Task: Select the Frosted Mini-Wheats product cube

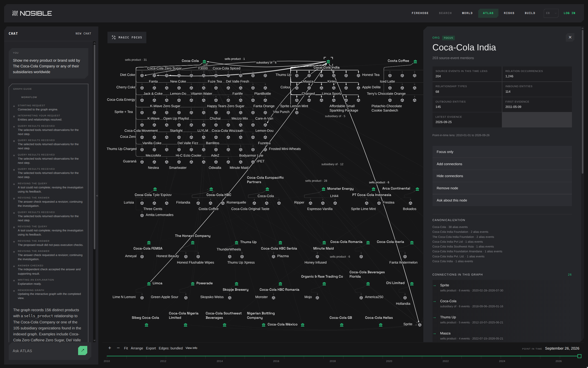Action: (x=265, y=150)
